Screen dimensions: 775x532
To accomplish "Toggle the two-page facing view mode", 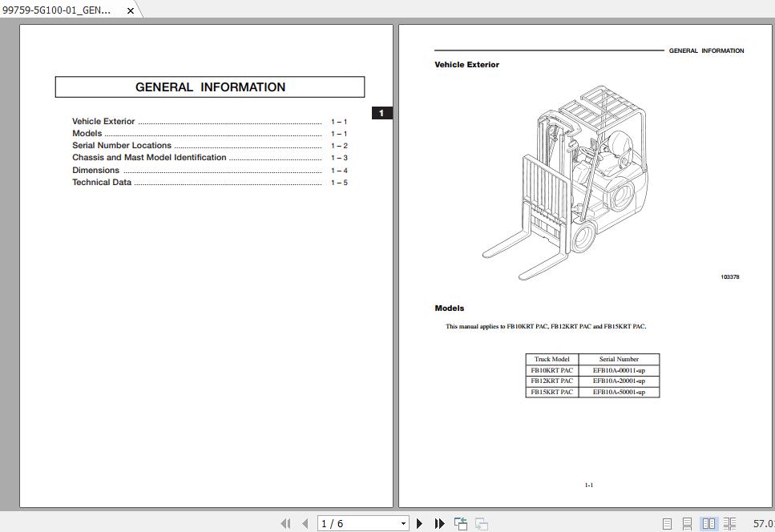I will 708,522.
